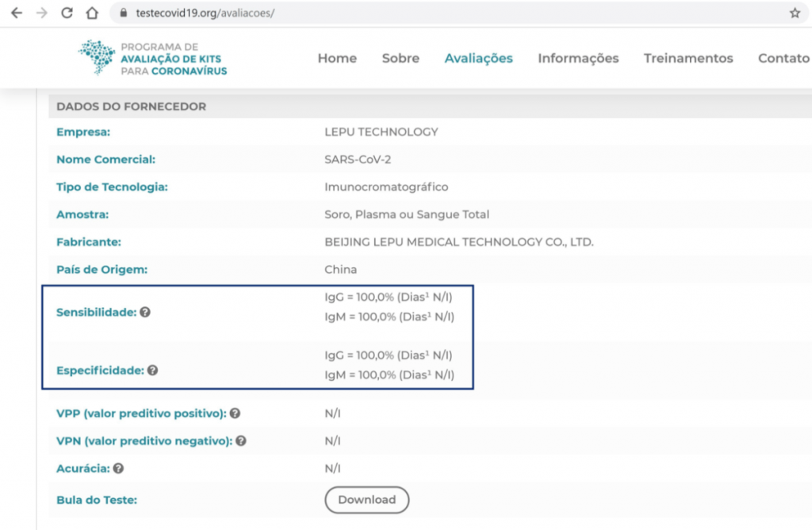Select the Avaliações menu item
This screenshot has width=812, height=530.
pyautogui.click(x=478, y=58)
